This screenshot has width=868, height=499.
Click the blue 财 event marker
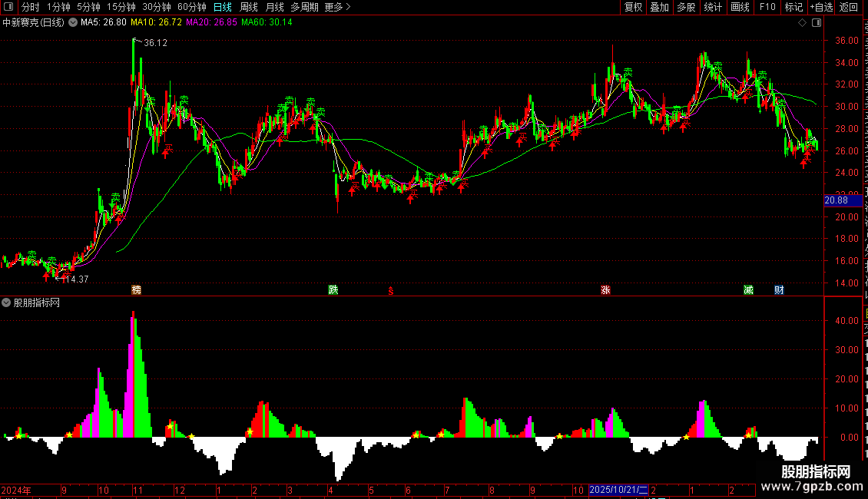779,290
